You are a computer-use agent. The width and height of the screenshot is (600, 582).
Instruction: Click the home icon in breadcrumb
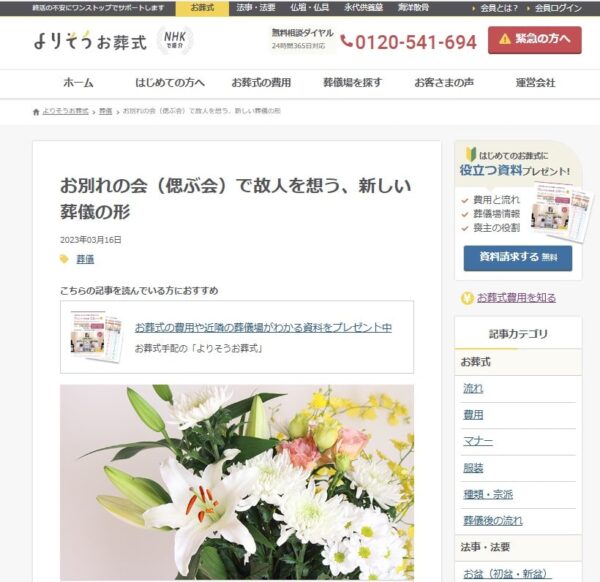click(36, 112)
